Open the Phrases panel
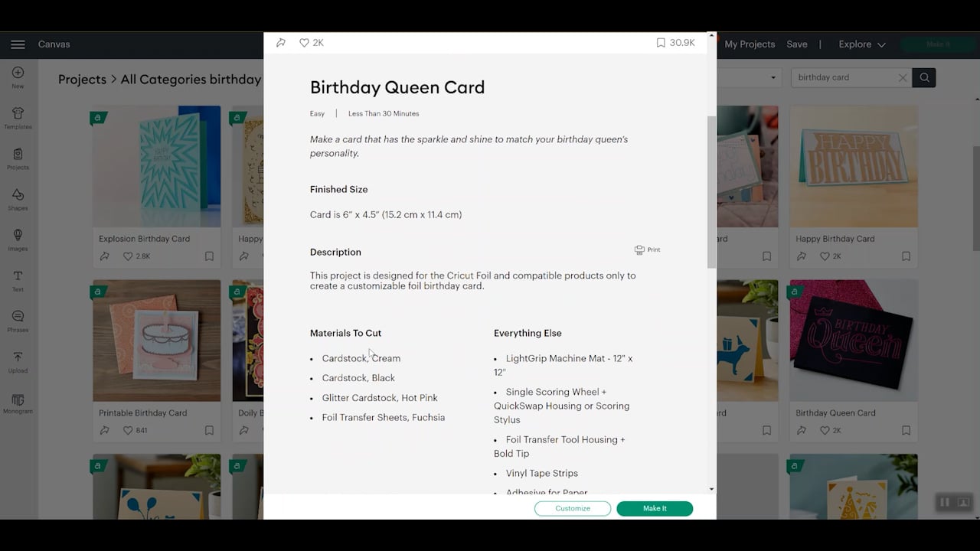 pos(18,321)
